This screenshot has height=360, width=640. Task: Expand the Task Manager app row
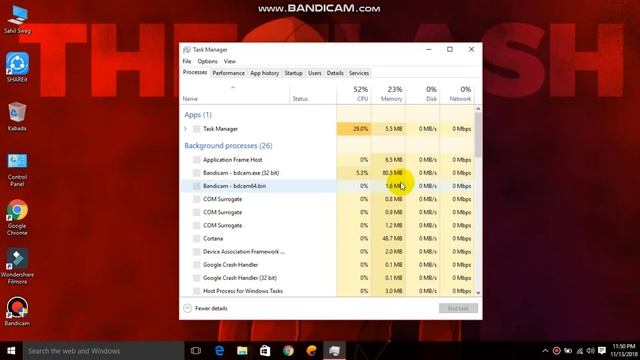coord(185,129)
